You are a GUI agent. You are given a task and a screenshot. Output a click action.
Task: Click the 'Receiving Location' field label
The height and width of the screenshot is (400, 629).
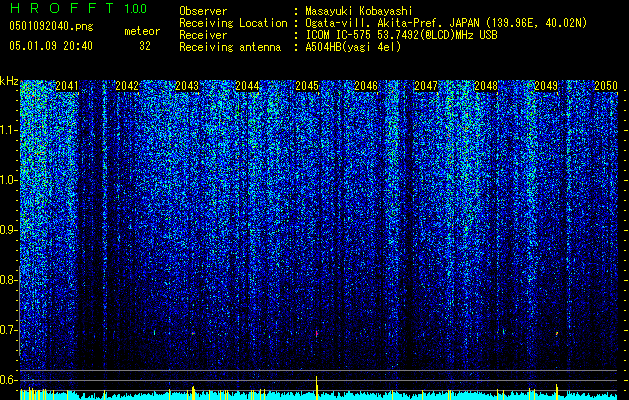[233, 23]
